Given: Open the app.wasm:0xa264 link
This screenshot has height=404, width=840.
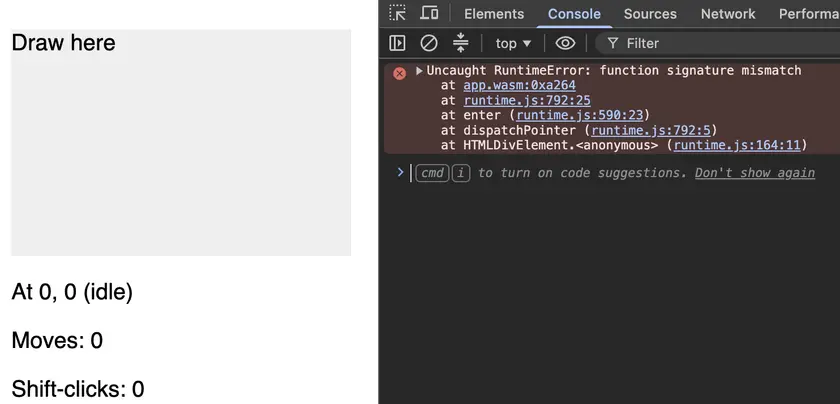Looking at the screenshot, I should [x=520, y=85].
